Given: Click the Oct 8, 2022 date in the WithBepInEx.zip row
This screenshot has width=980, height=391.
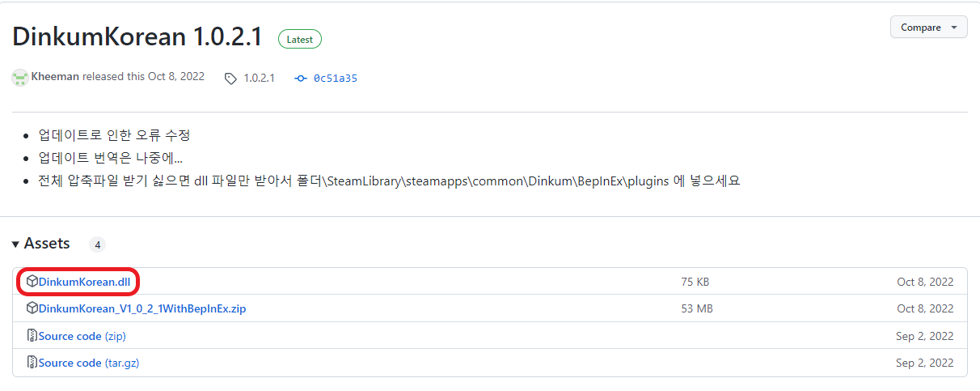Looking at the screenshot, I should click(x=925, y=308).
